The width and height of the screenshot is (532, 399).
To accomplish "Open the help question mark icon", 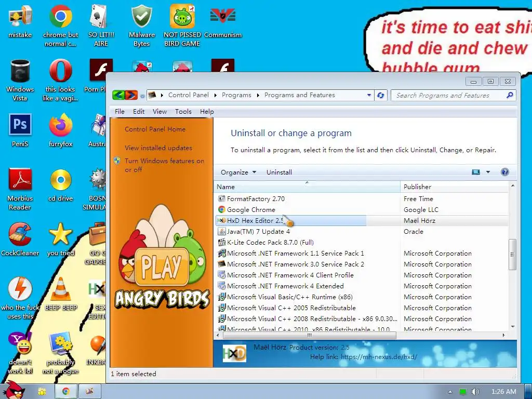I will (x=505, y=172).
